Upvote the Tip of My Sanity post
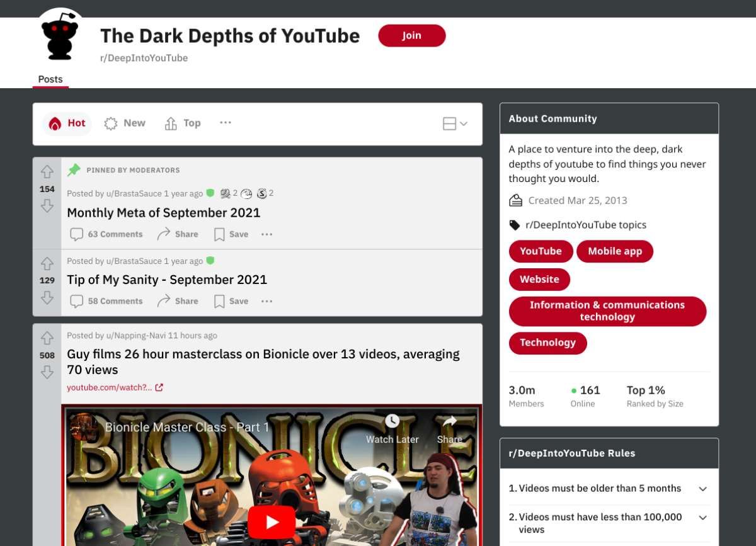The width and height of the screenshot is (756, 546). 47,263
